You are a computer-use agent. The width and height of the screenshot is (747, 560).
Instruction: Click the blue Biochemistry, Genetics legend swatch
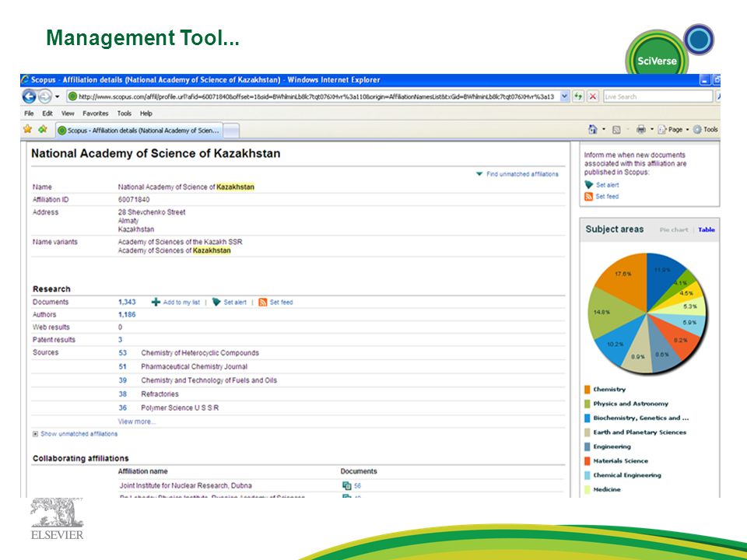(x=587, y=418)
